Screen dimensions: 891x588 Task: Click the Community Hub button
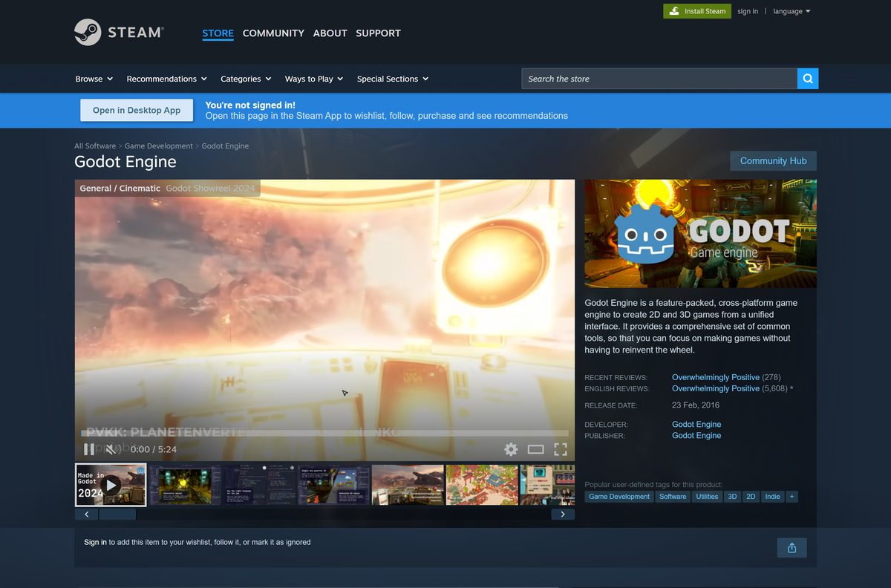[x=773, y=161]
